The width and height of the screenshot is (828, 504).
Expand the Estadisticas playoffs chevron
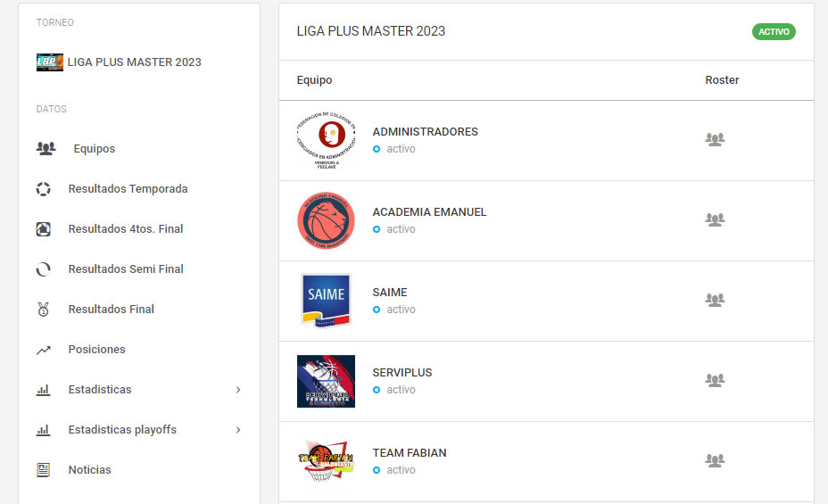238,430
